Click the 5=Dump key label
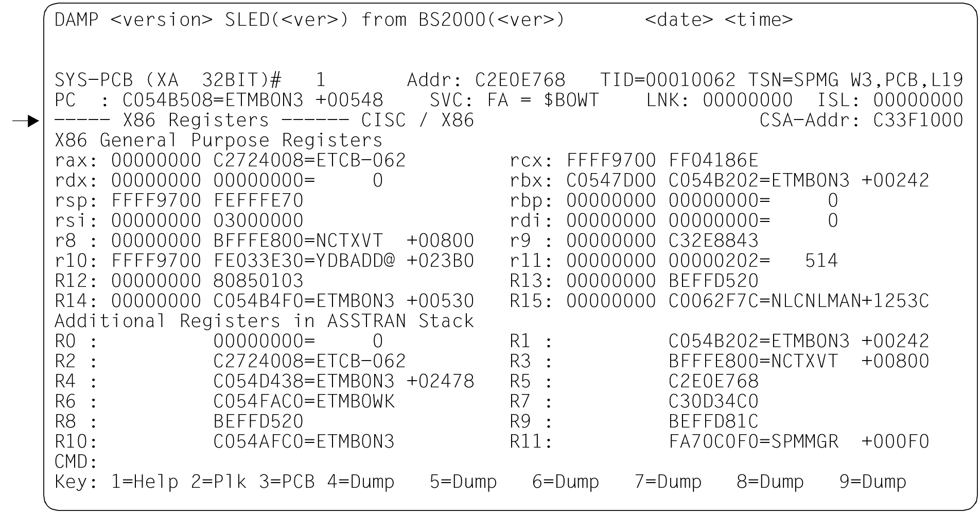 pyautogui.click(x=463, y=482)
